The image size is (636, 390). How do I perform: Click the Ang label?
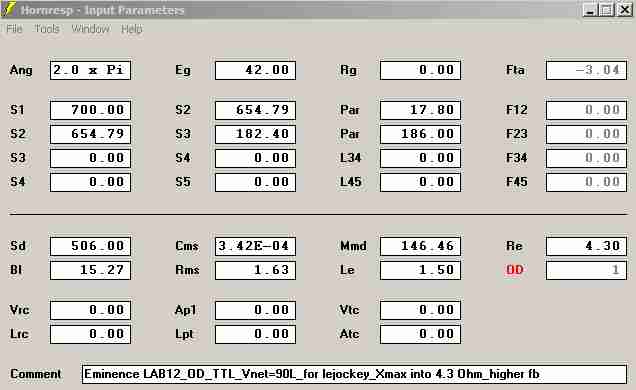coord(21,71)
